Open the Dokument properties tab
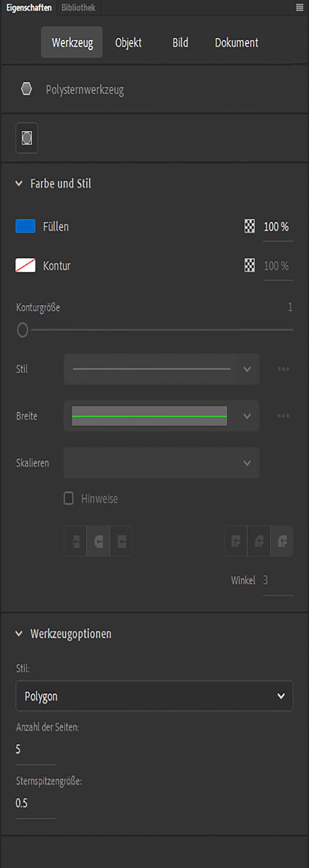309x868 pixels. pyautogui.click(x=237, y=43)
